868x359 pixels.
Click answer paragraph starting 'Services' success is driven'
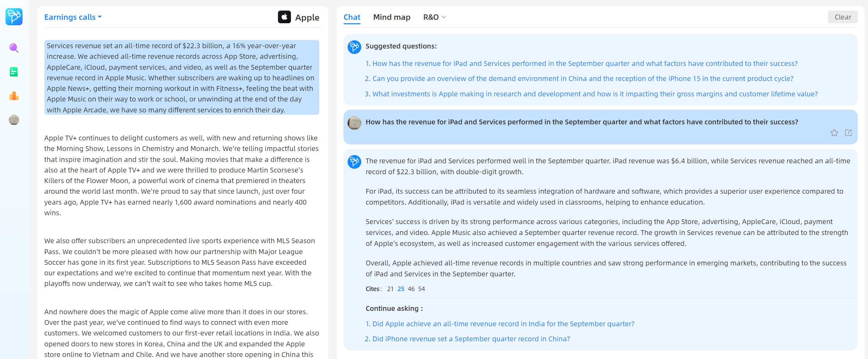(x=607, y=233)
